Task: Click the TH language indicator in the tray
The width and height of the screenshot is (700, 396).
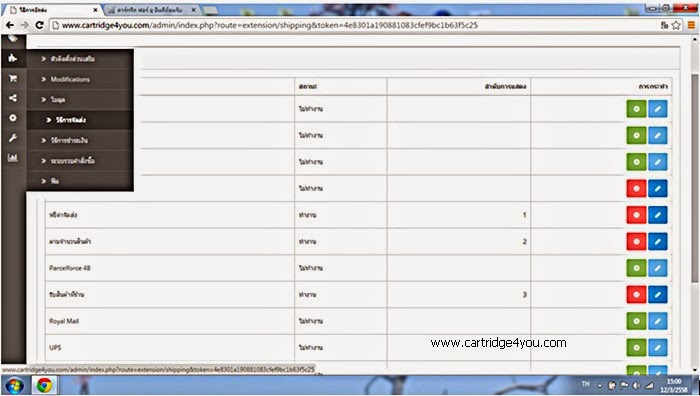Action: 586,384
